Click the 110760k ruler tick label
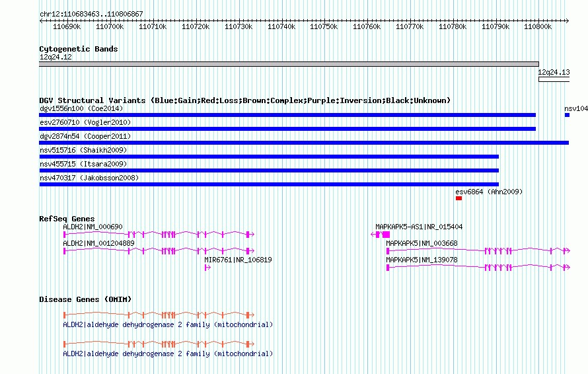The height and width of the screenshot is (374, 588). point(367,26)
